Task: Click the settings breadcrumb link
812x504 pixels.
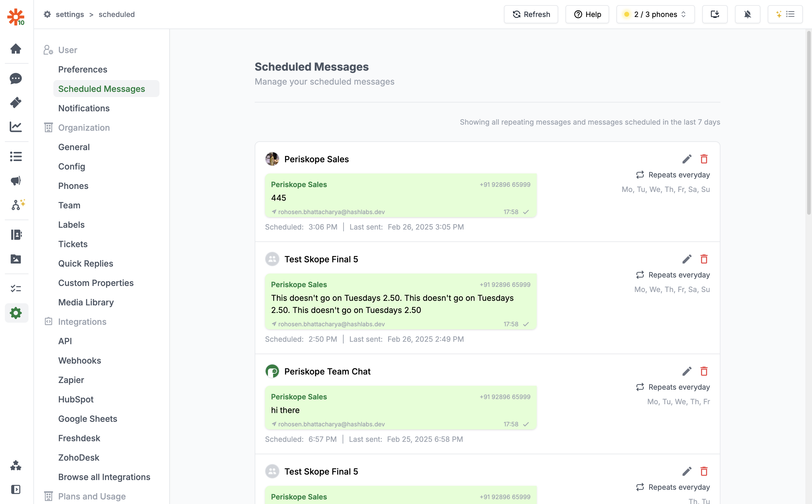Action: pos(70,14)
